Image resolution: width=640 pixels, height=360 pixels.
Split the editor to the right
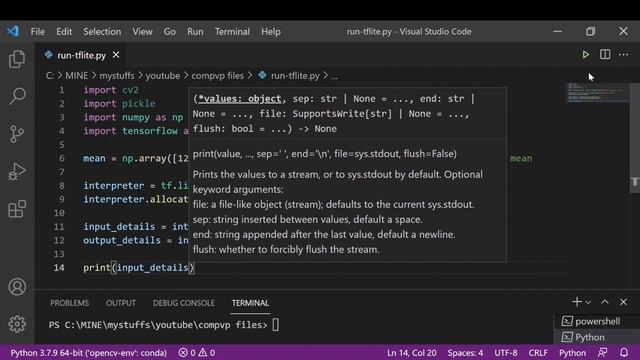605,54
